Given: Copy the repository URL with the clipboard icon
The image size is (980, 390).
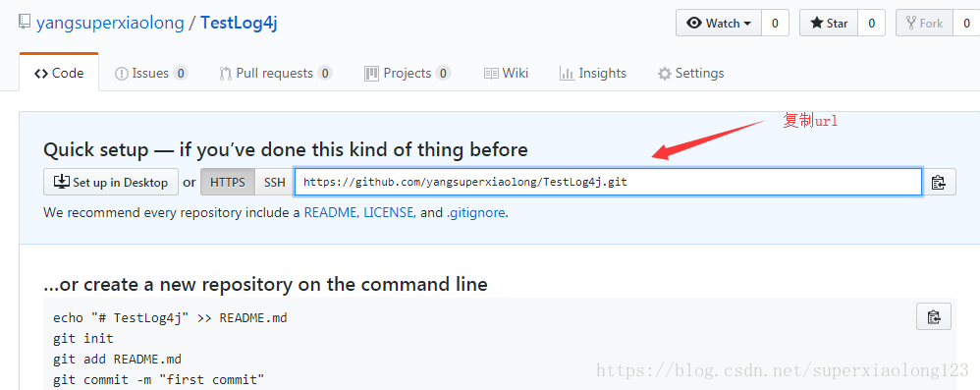Looking at the screenshot, I should click(939, 183).
